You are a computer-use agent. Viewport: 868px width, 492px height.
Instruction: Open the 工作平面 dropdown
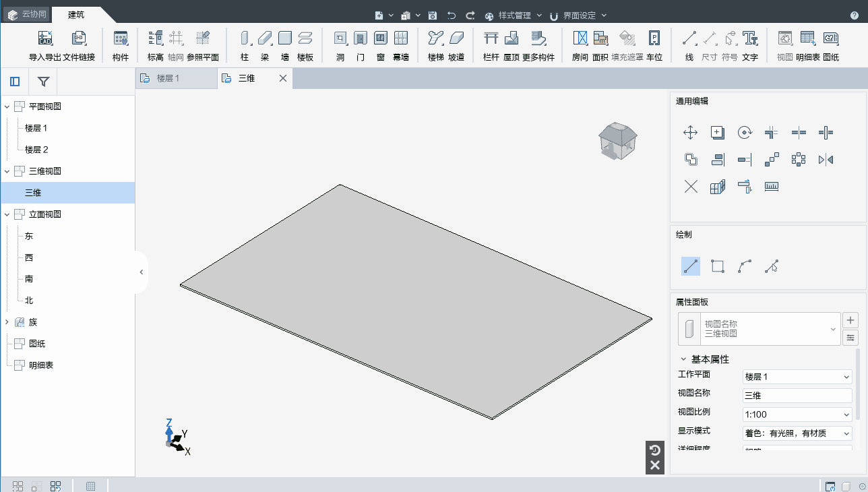(x=797, y=377)
